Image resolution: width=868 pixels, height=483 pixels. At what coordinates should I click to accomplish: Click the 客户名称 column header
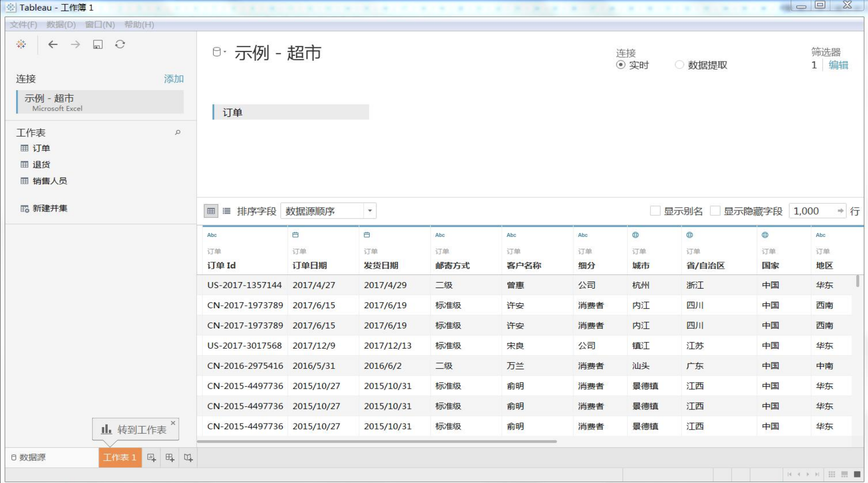click(524, 265)
